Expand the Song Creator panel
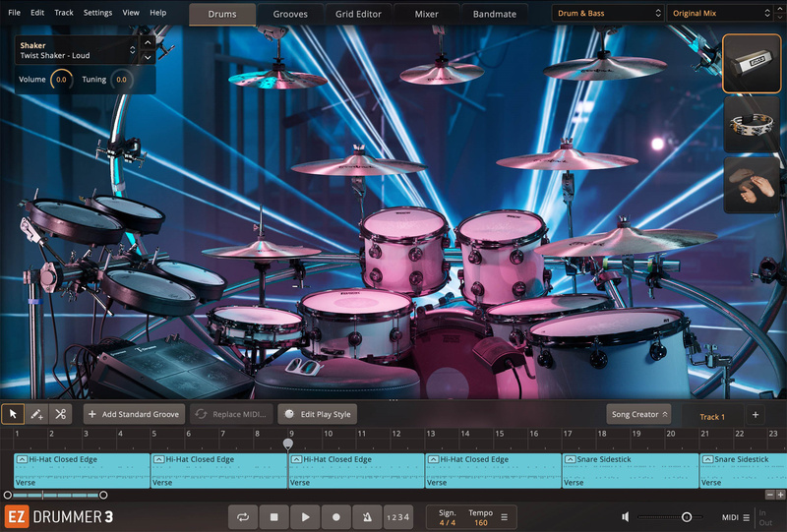The width and height of the screenshot is (787, 532). click(x=638, y=415)
